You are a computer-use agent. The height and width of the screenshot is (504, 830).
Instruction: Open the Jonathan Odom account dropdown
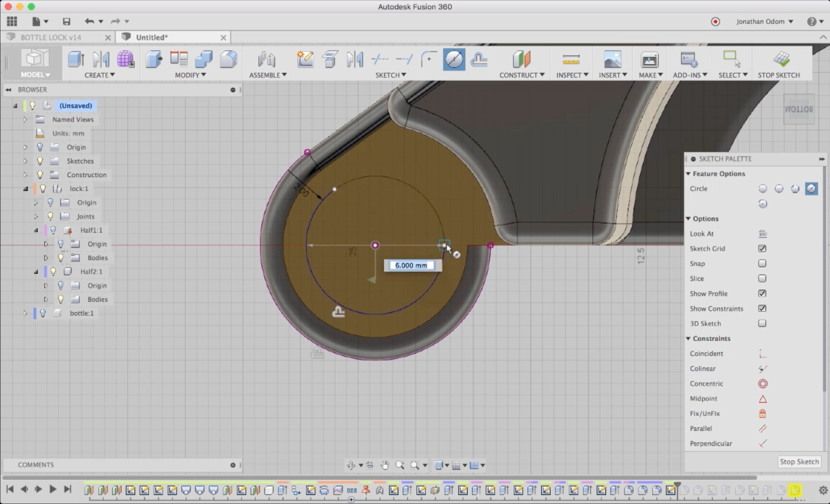(764, 21)
